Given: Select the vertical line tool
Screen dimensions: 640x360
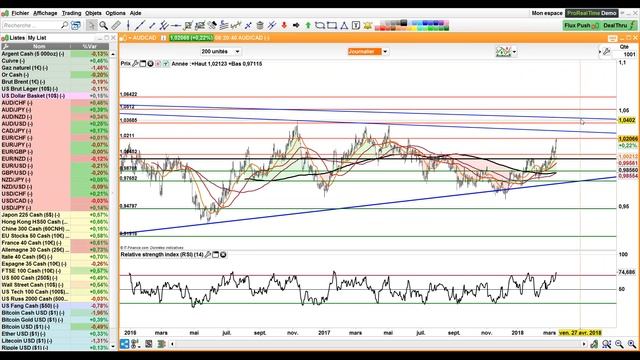Looking at the screenshot, I should (128, 25).
